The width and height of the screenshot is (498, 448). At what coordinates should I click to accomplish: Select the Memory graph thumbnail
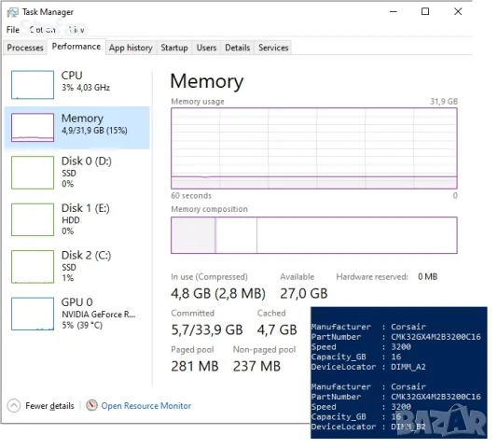[x=33, y=127]
